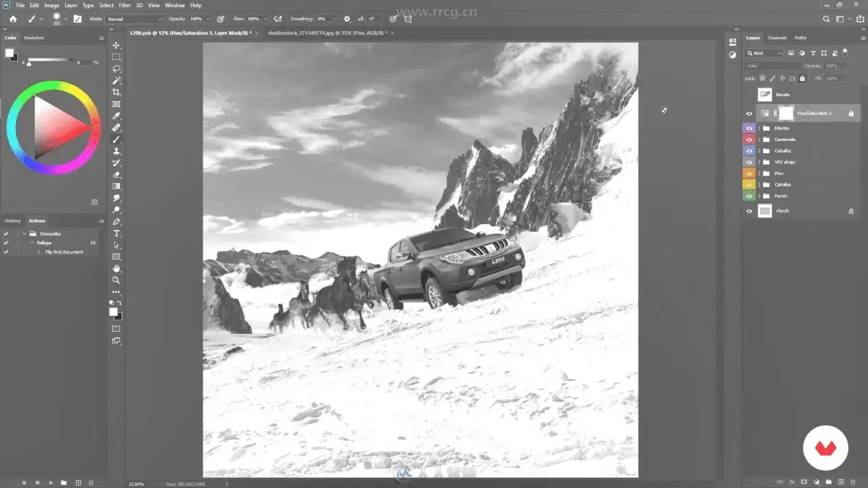Show the Boceto layer
The image size is (868, 488).
(749, 94)
